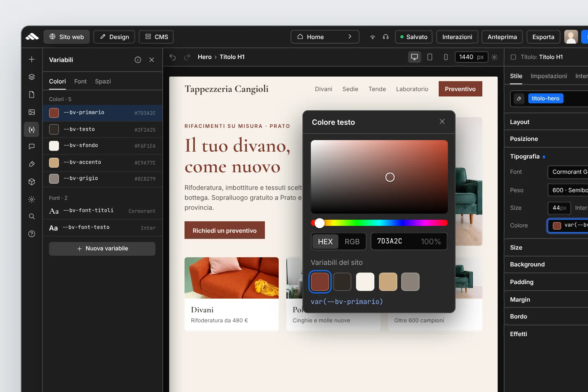Select the --bv-testo variable row
The width and height of the screenshot is (588, 392).
click(x=103, y=129)
